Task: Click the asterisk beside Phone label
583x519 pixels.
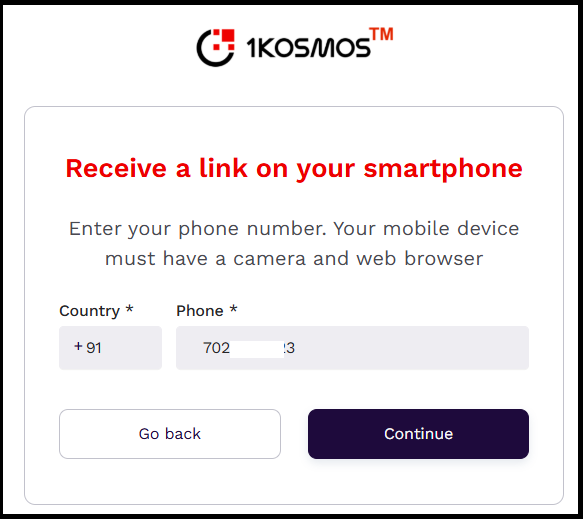Action: (233, 309)
